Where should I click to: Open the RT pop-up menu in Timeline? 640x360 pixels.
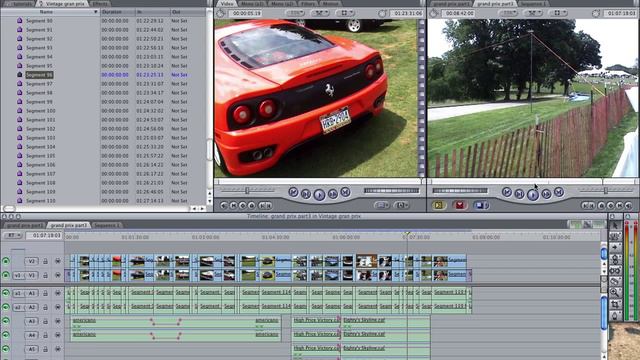click(12, 236)
